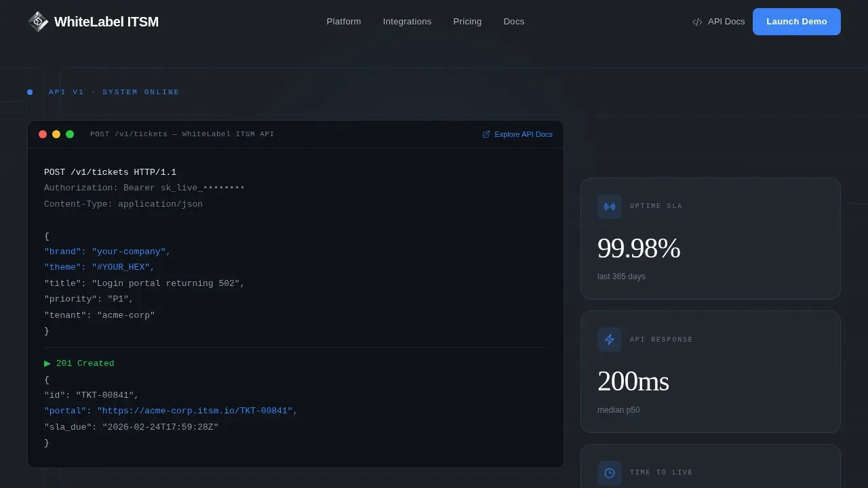Screen dimensions: 868x488
Task: Click the Launch Demo button
Action: tap(797, 22)
